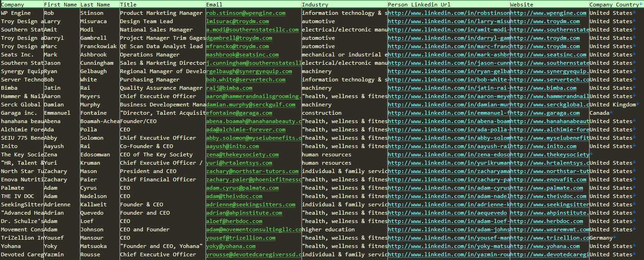Select the title 'Design Team Lead'
644x260 pixels.
click(147, 21)
